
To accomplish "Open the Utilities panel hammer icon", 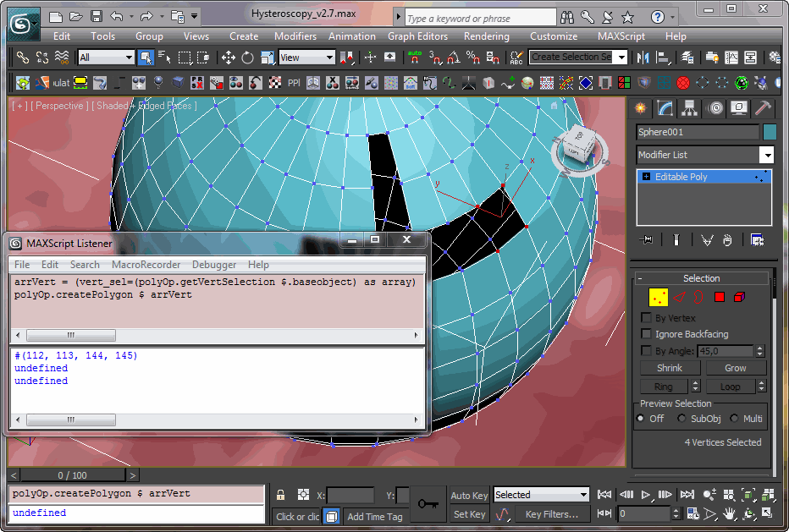I will tap(761, 108).
